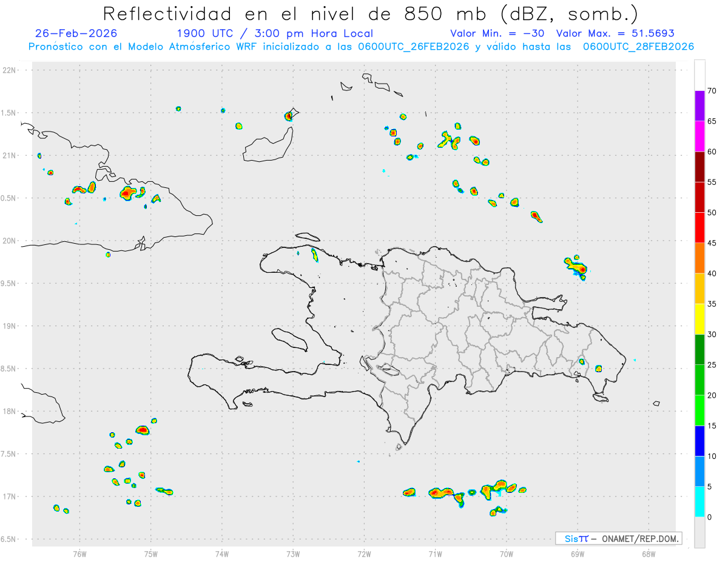Image resolution: width=728 pixels, height=562 pixels.
Task: Click the longitude axis label '69W'
Action: click(x=578, y=553)
